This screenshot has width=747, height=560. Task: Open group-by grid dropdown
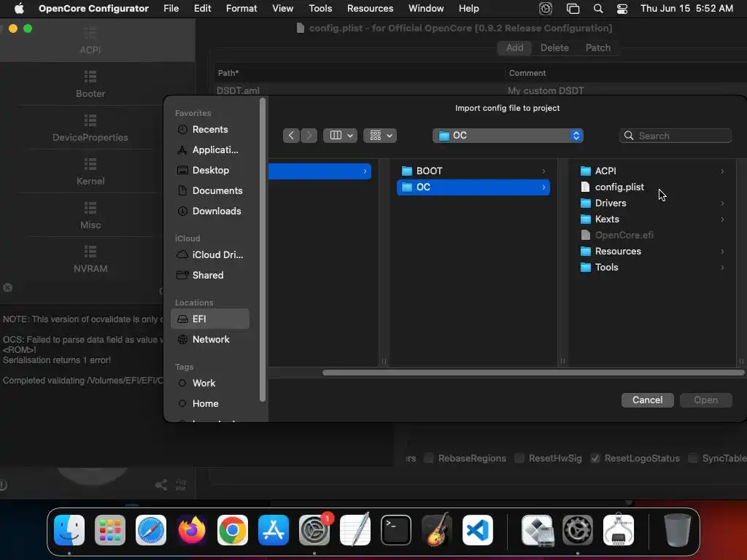(x=380, y=136)
